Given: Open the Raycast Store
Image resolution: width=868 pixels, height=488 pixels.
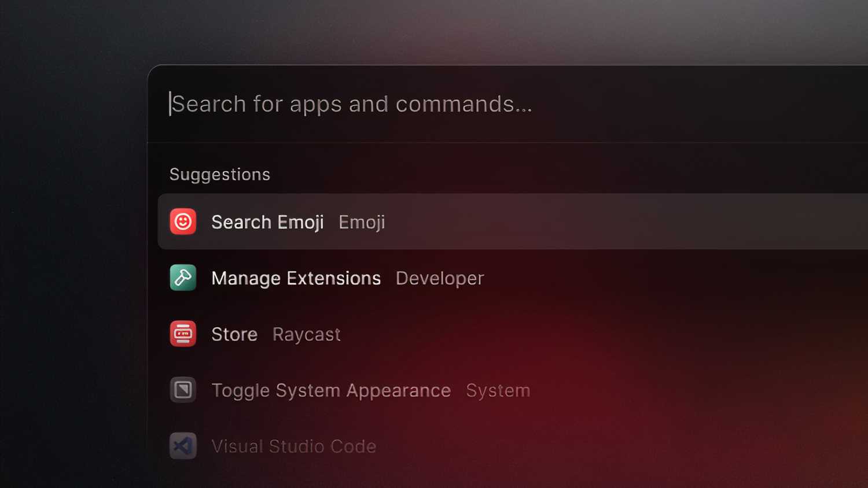Looking at the screenshot, I should (x=234, y=334).
